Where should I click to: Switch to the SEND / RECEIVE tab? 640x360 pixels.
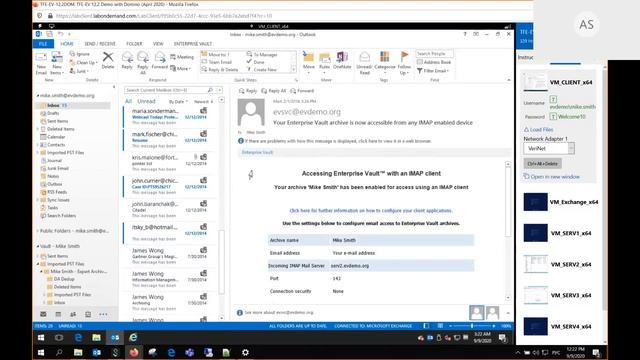pos(100,44)
